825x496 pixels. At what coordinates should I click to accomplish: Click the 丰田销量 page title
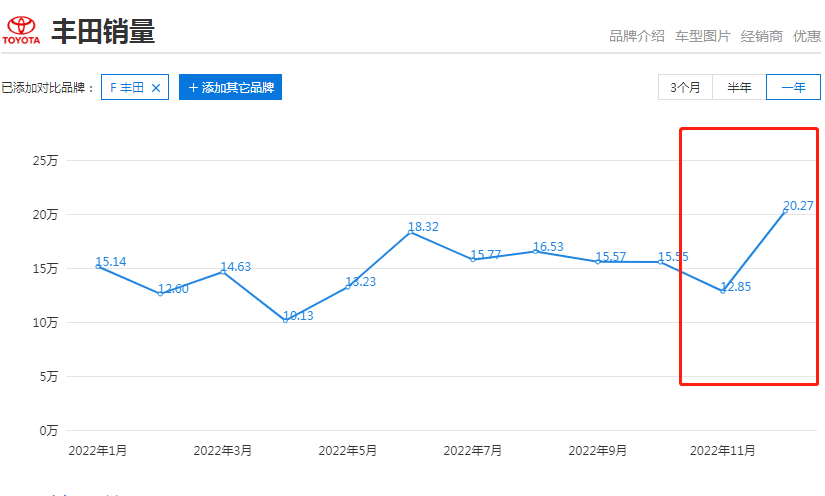click(x=103, y=31)
